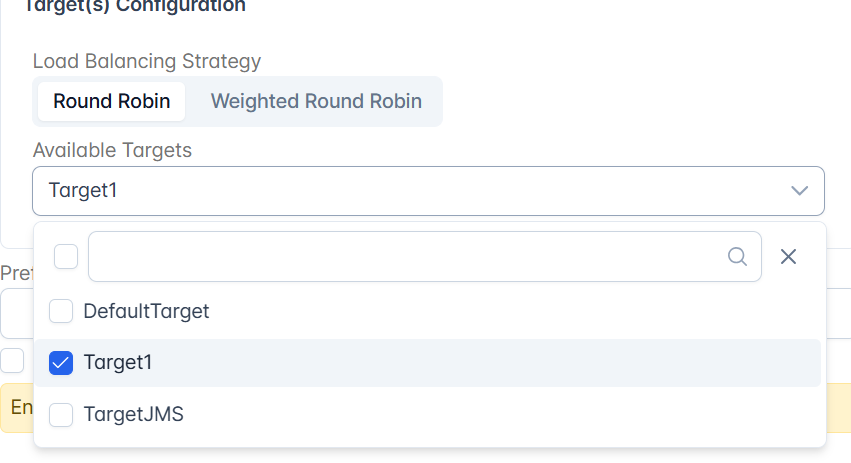Choose the DefaultTarget option label
The image size is (851, 463).
pos(146,311)
